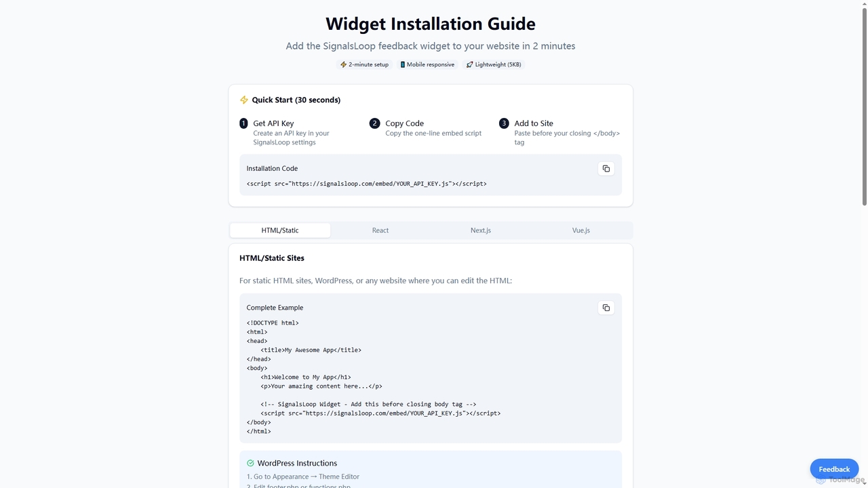868x488 pixels.
Task: Click the WordPress Instructions heading
Action: (x=297, y=464)
